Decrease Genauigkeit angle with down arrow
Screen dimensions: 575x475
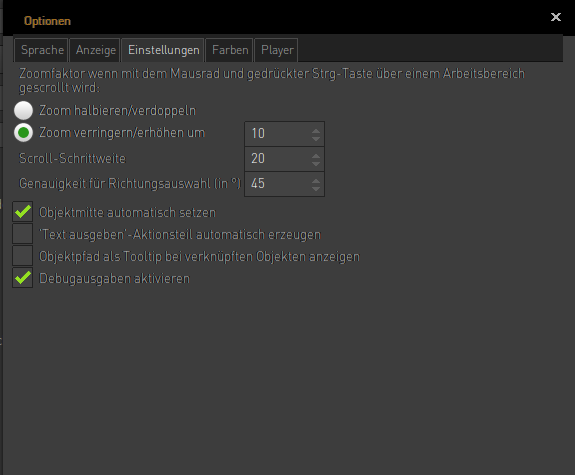316,189
